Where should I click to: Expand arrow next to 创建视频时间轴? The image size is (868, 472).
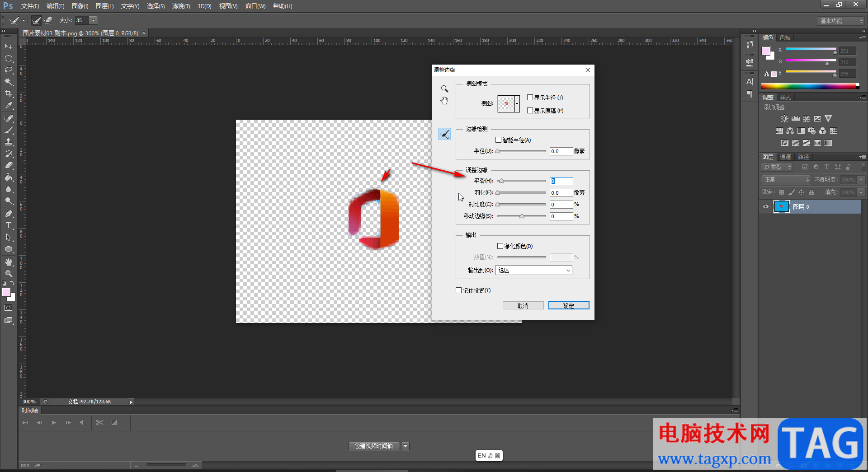click(405, 446)
